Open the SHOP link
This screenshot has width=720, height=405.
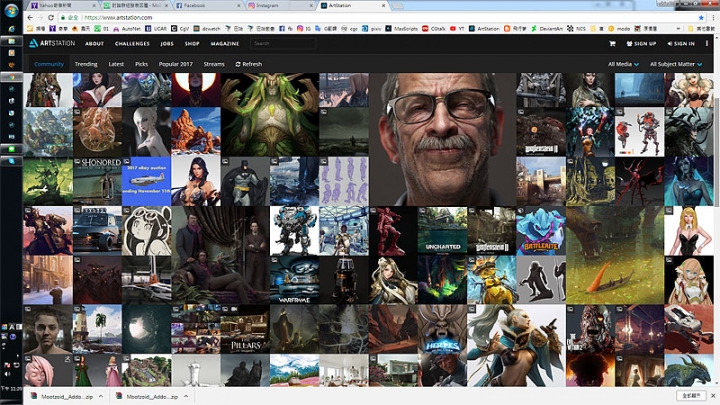(x=192, y=44)
